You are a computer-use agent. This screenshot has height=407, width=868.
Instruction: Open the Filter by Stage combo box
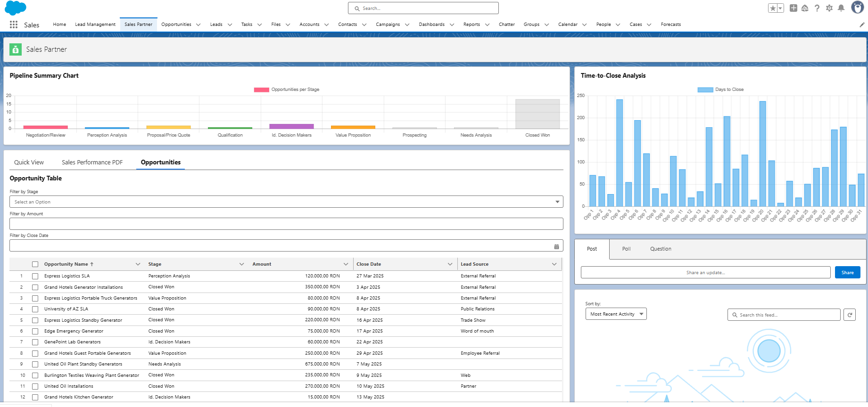tap(286, 202)
